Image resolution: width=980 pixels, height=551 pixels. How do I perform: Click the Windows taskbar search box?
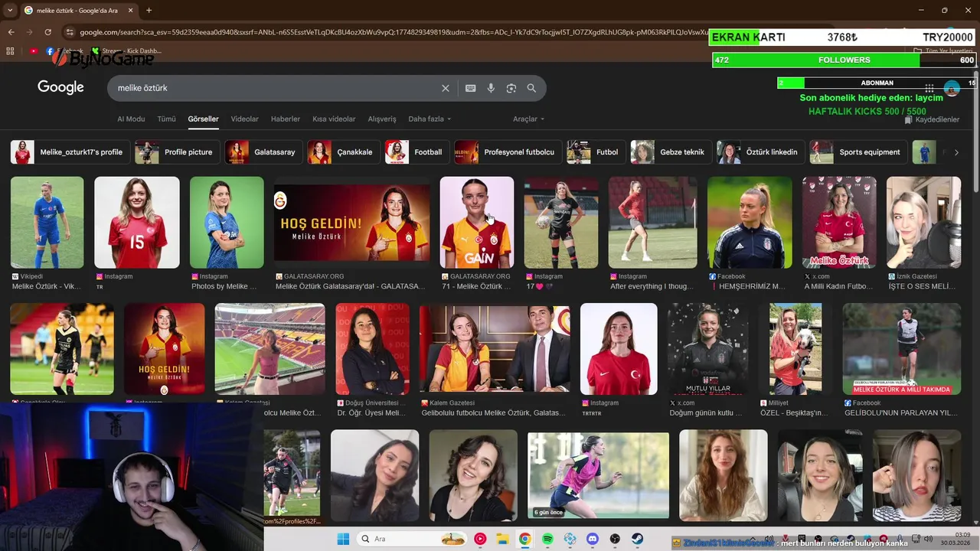(x=412, y=539)
